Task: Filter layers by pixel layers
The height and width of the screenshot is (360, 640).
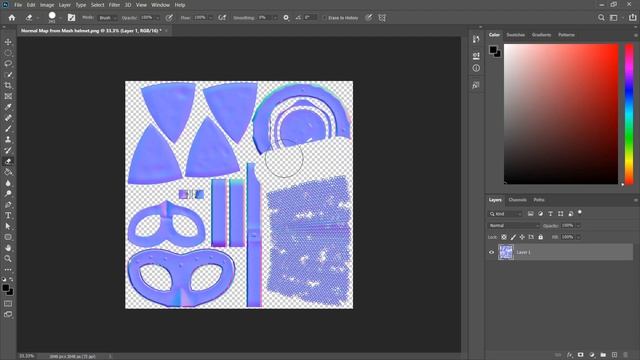Action: 530,214
